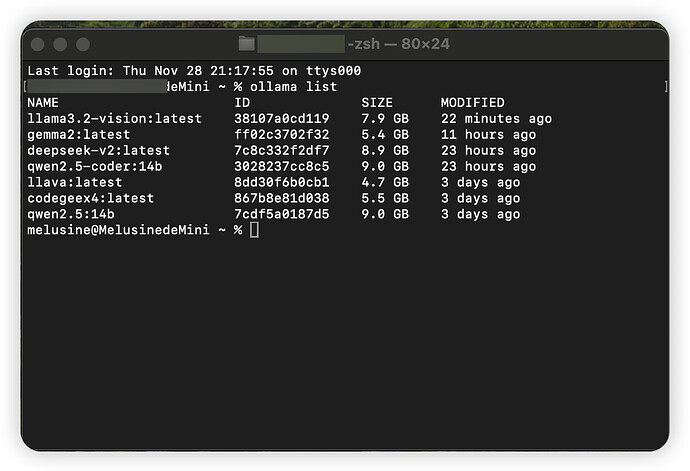Screen dimensions: 690x471
Task: Click the ID 38107a0cd119
Action: click(282, 118)
